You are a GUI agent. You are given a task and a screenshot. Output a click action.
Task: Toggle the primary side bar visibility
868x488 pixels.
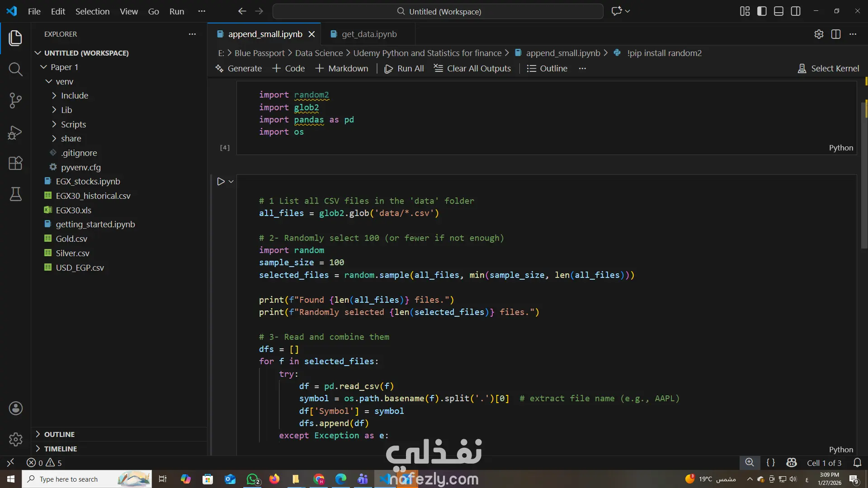[x=762, y=11]
